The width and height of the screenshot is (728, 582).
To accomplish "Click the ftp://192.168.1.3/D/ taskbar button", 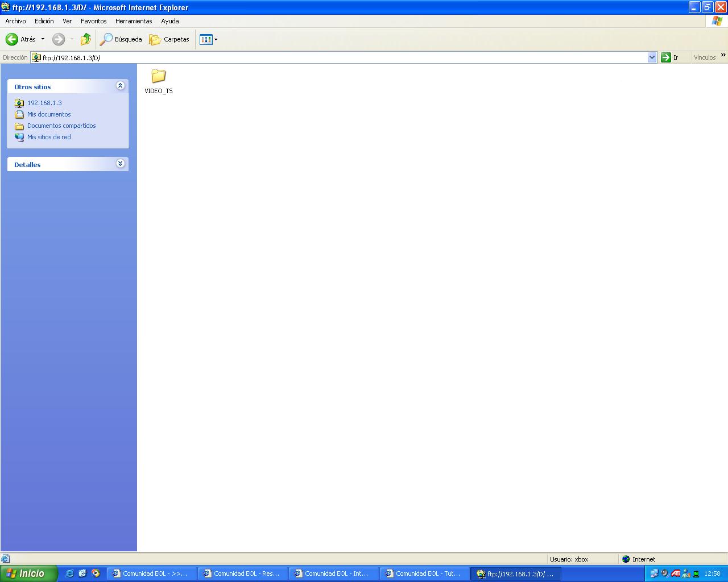I will [516, 573].
